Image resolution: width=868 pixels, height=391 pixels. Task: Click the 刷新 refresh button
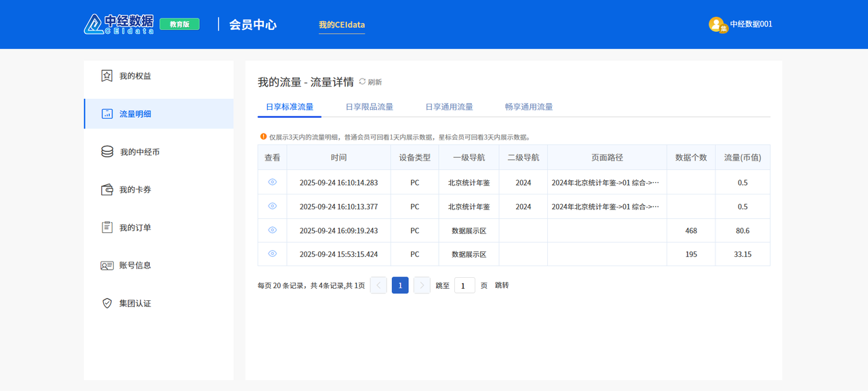[370, 82]
